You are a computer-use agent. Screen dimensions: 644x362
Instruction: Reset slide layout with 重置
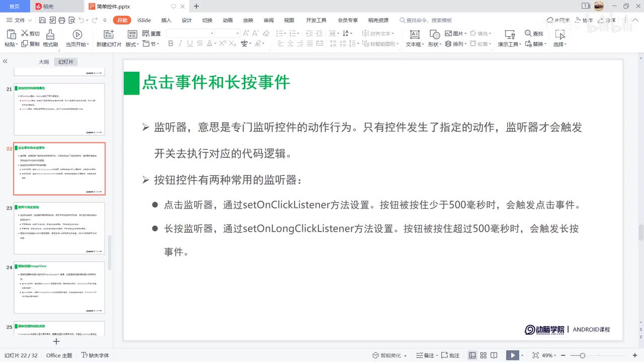pyautogui.click(x=151, y=34)
